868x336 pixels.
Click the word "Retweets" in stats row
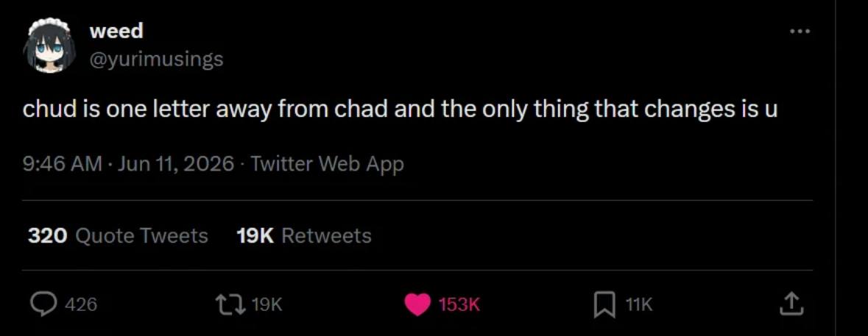coord(327,236)
